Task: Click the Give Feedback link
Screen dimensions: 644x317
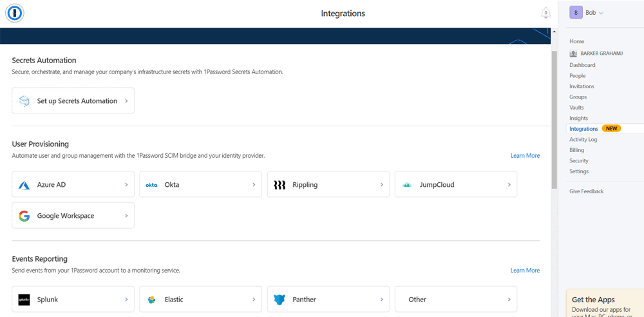Action: pos(586,191)
